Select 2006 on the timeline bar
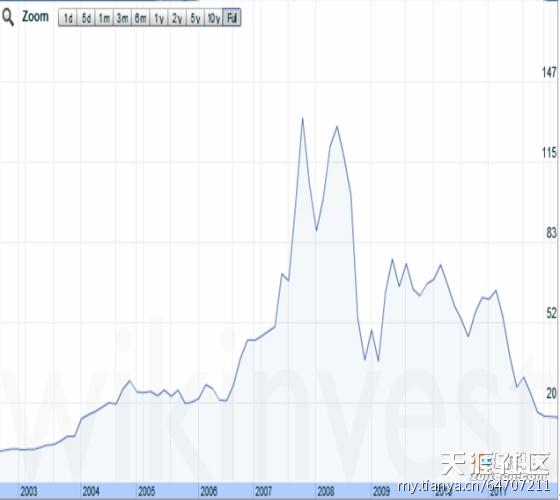The height and width of the screenshot is (500, 560). click(x=209, y=491)
